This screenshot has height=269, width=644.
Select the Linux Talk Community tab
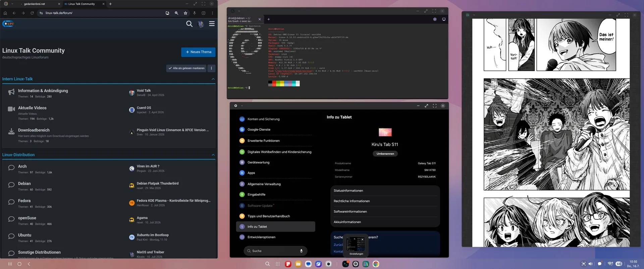tap(85, 4)
